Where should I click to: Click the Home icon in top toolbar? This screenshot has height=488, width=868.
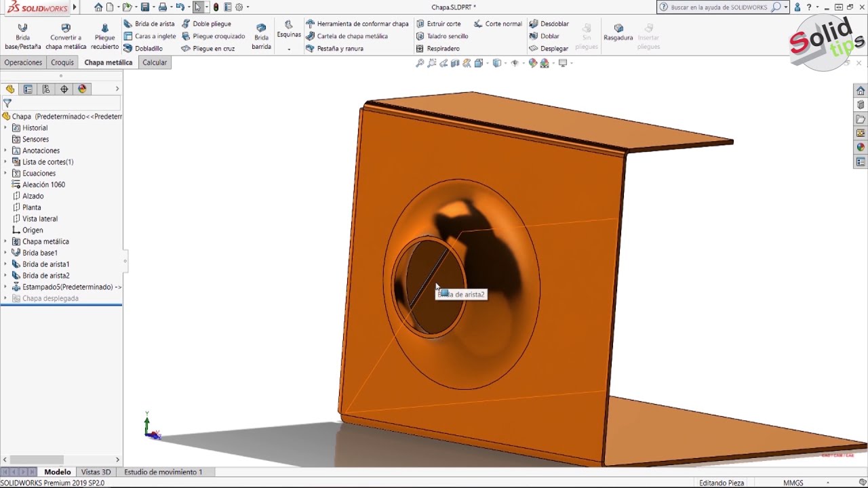tap(98, 7)
